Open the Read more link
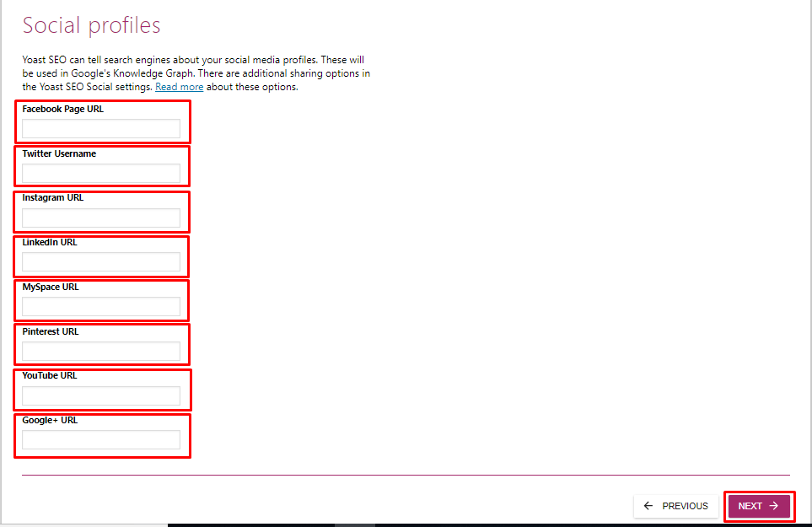This screenshot has height=527, width=812. click(x=179, y=87)
